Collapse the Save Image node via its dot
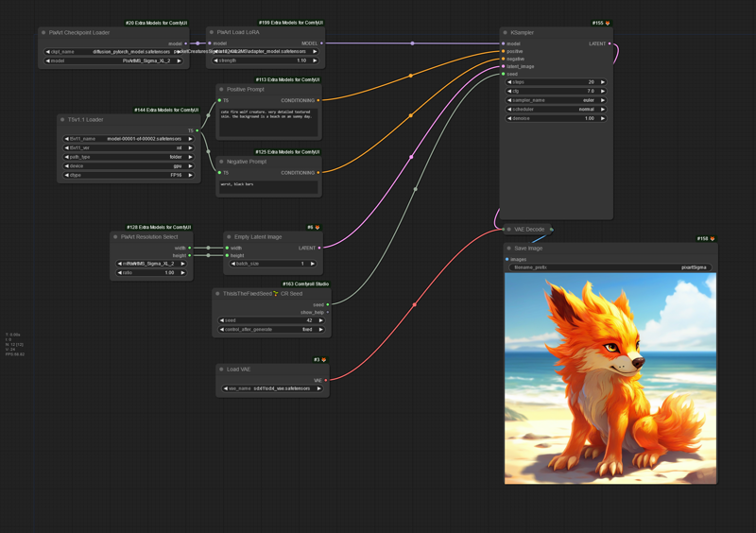Image resolution: width=756 pixels, height=533 pixels. point(508,249)
